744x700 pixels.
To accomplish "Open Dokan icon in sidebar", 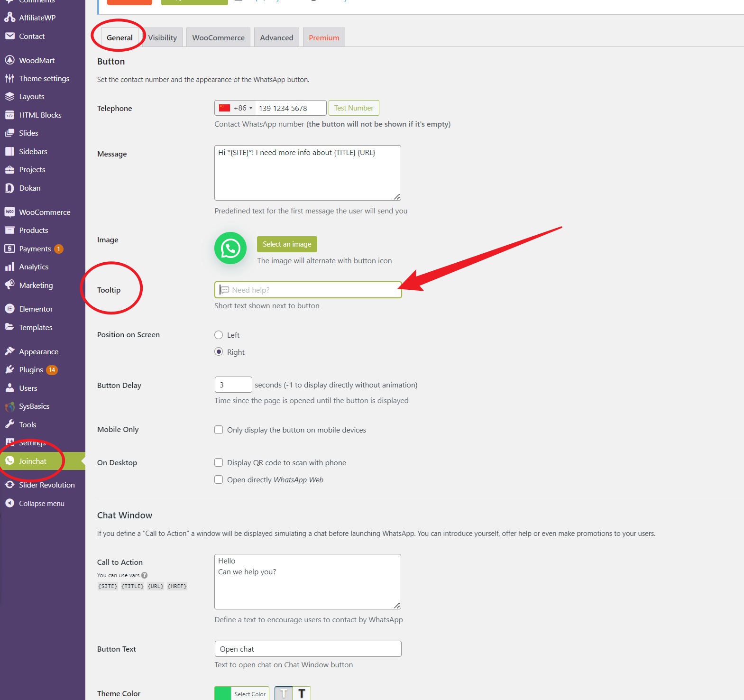I will point(9,188).
